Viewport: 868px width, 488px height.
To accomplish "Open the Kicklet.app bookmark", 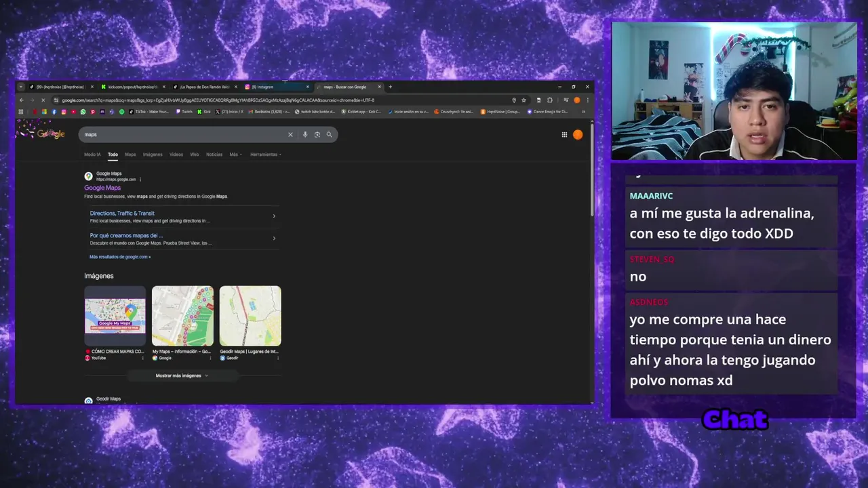I will pyautogui.click(x=362, y=112).
